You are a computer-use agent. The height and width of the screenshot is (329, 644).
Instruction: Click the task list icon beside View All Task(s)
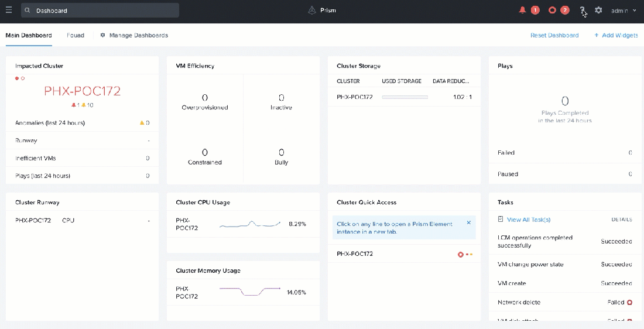500,220
